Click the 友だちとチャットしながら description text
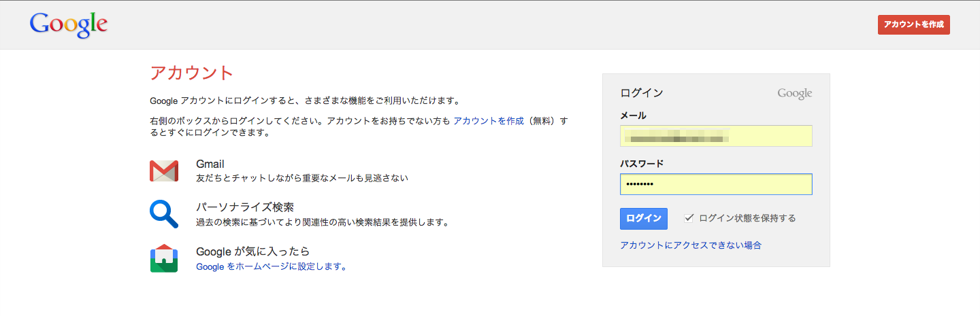The image size is (980, 316). 302,177
